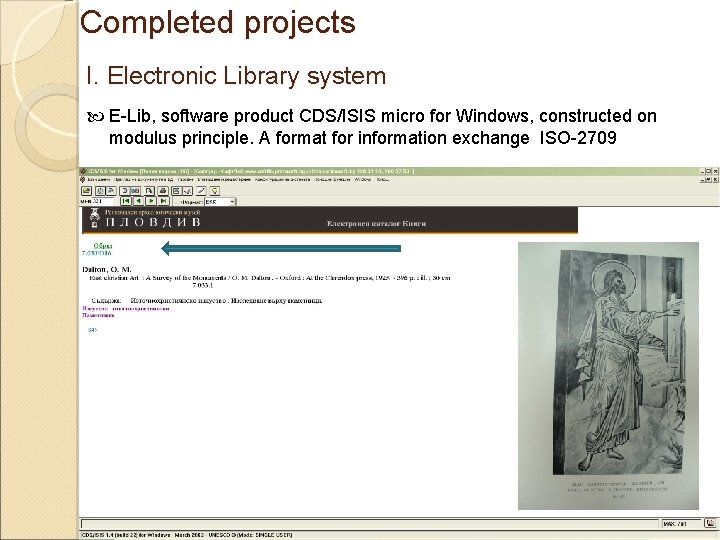Click the CDS/ISIS title bar application icon
The image size is (720, 540).
[83, 171]
